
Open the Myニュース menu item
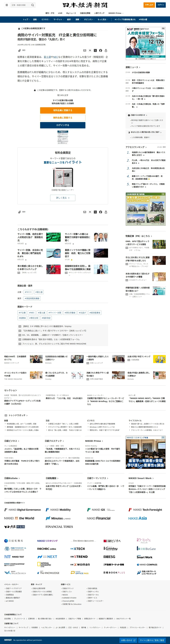click(x=71, y=13)
